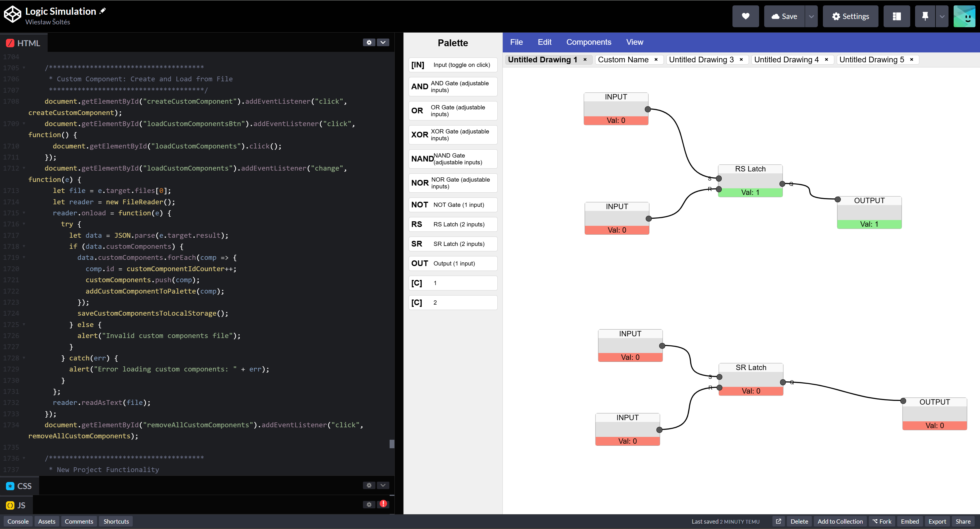
Task: Select the SR Latch palette item
Action: [x=453, y=244]
